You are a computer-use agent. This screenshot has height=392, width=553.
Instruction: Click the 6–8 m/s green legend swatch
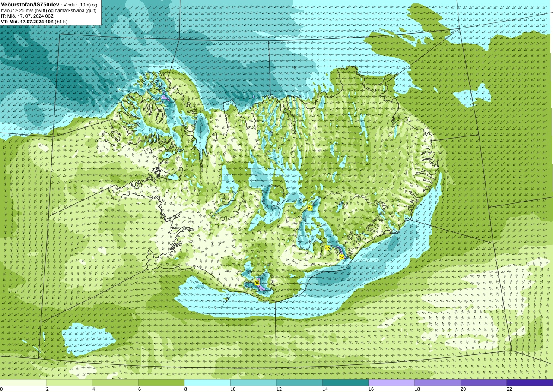tap(161, 383)
